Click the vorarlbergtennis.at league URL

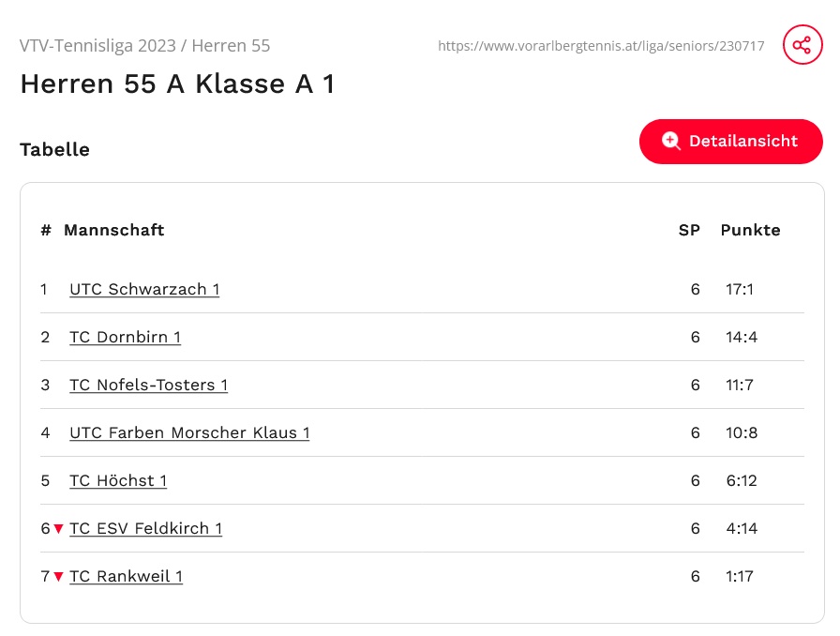[601, 46]
